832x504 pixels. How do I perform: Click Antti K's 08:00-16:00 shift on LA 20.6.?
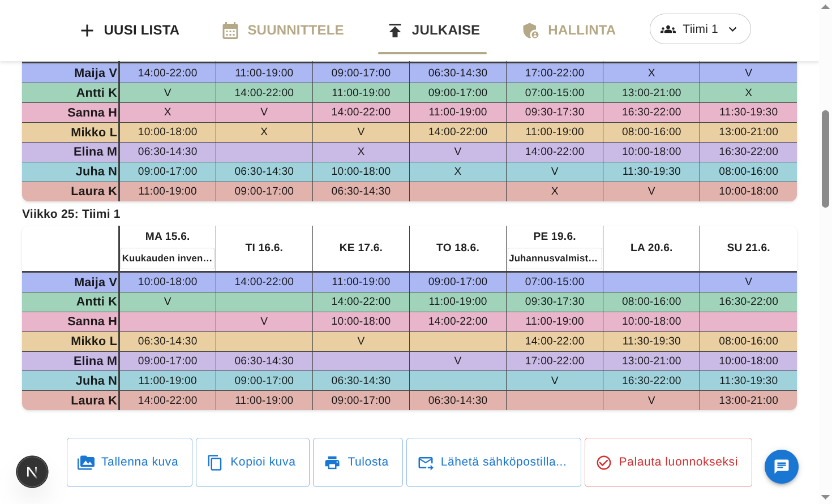(651, 301)
